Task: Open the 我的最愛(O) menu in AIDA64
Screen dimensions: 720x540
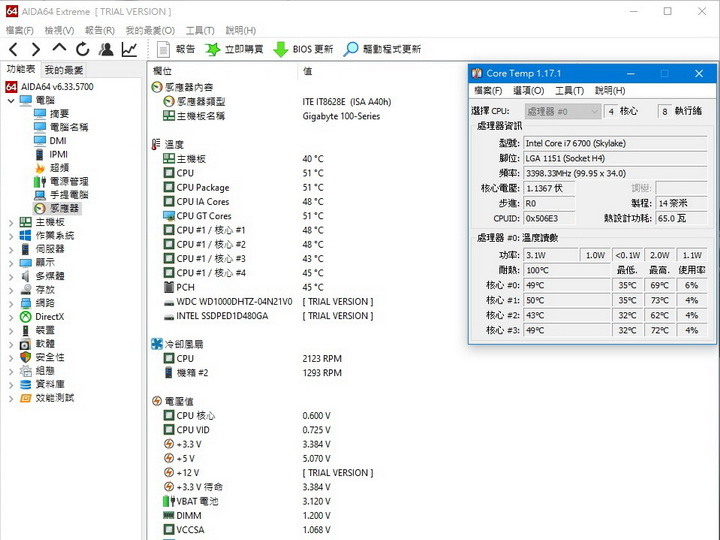Action: 150,30
